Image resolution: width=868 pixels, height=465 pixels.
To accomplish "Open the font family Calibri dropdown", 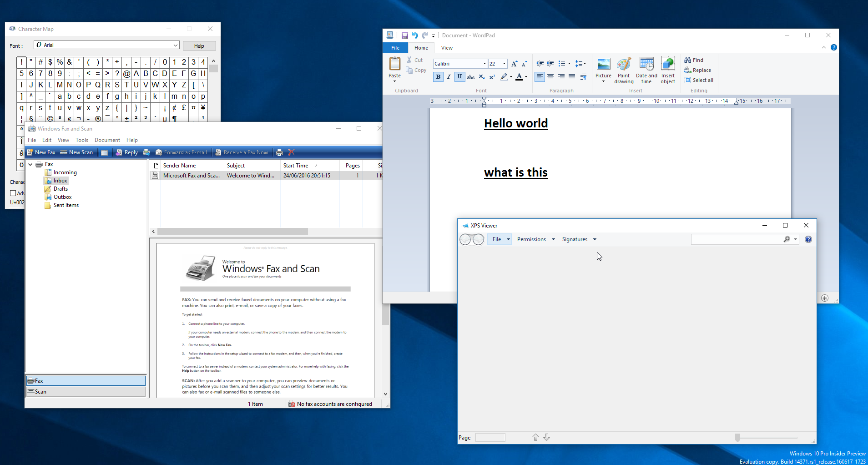I will click(484, 64).
